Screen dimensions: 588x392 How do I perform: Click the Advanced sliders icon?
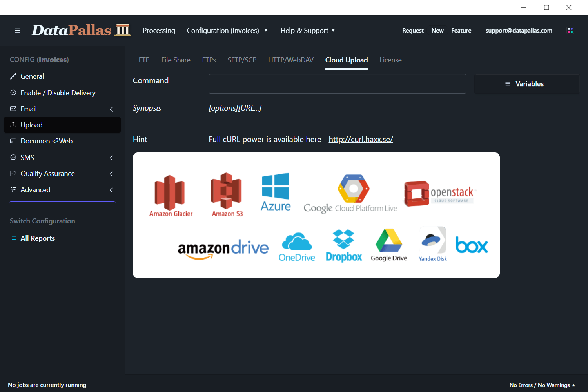click(x=13, y=189)
